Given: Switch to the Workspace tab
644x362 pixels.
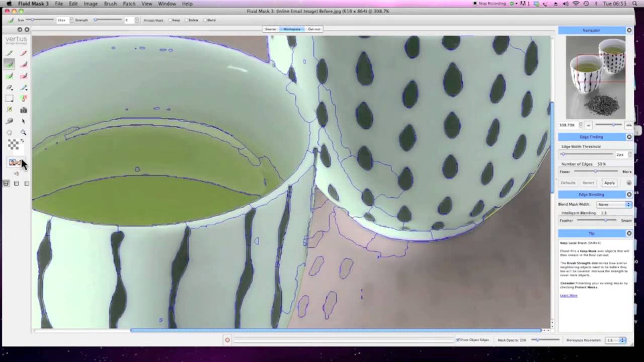Looking at the screenshot, I should 292,29.
